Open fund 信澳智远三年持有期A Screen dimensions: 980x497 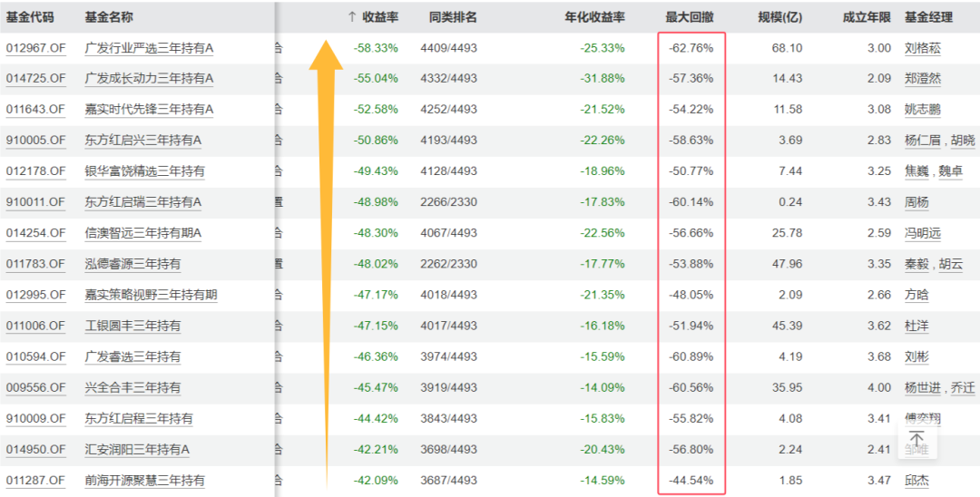tap(143, 233)
